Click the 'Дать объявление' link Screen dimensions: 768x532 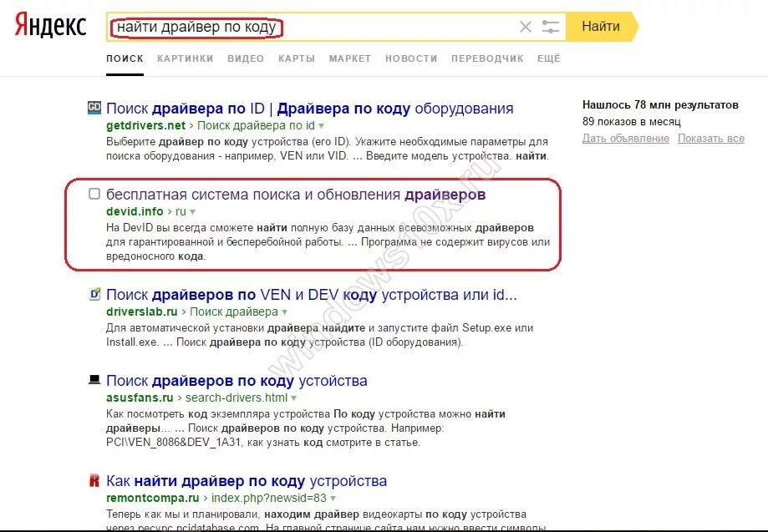click(x=626, y=139)
